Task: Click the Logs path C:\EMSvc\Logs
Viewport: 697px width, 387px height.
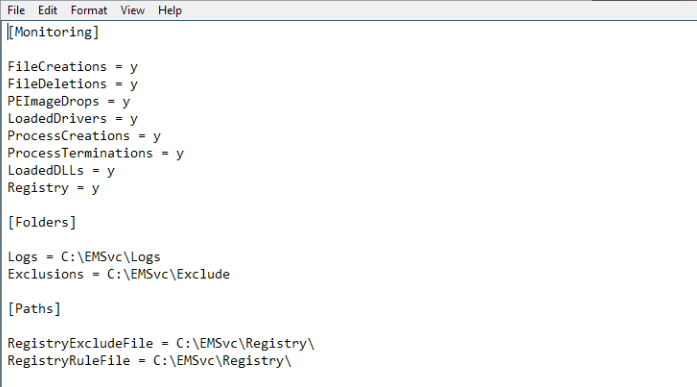Action: pyautogui.click(x=110, y=257)
